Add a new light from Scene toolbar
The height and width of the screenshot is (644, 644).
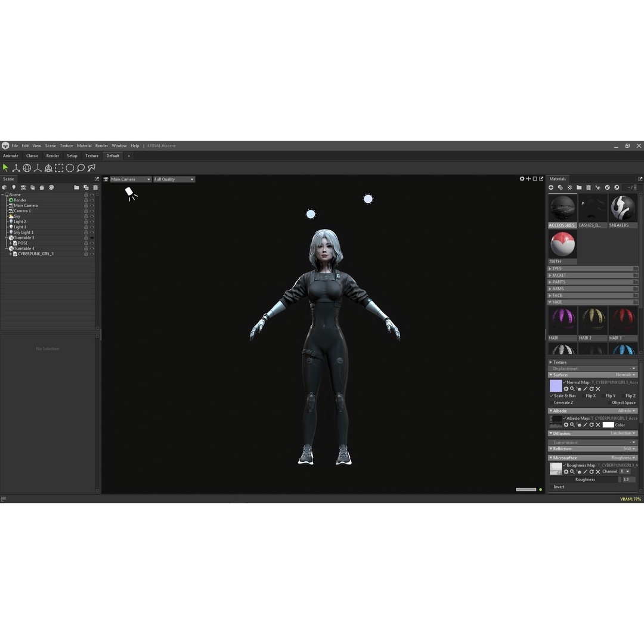pos(14,187)
